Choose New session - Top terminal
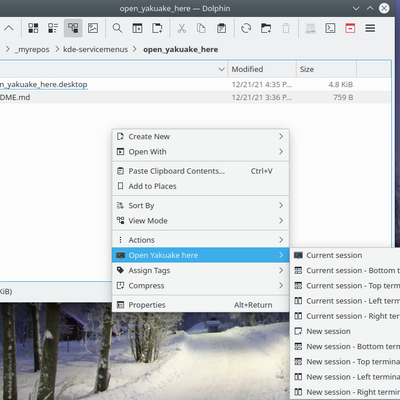The height and width of the screenshot is (400, 400). click(346, 362)
